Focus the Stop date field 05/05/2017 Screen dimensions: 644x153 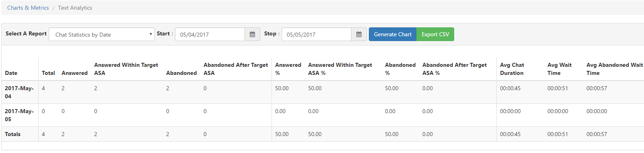[317, 34]
